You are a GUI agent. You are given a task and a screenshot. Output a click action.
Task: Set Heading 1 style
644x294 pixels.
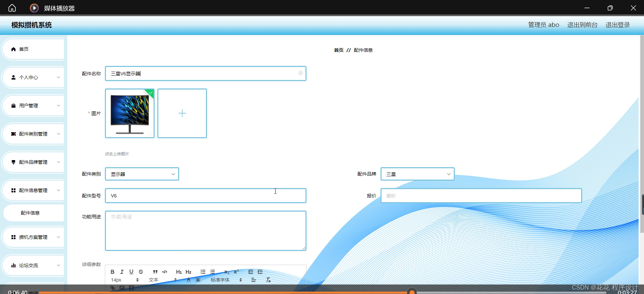point(179,272)
